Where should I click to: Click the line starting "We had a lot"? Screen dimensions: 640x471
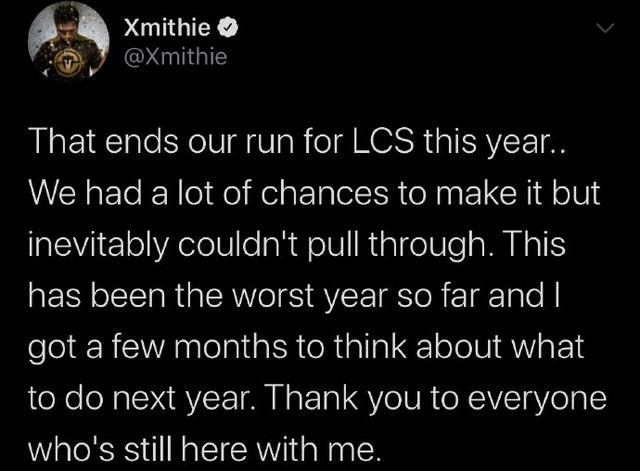(x=316, y=196)
